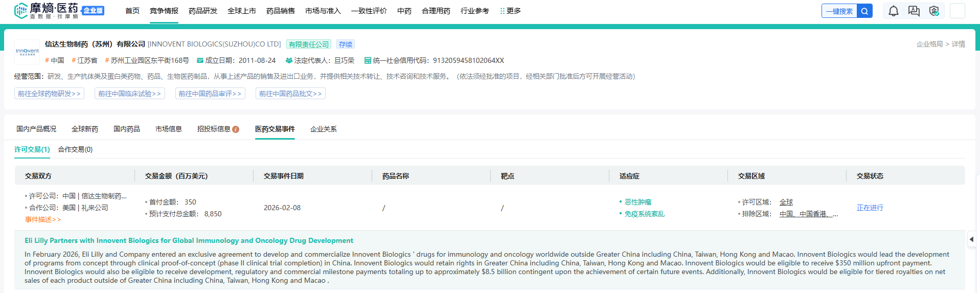Click the 存续 status tag

346,44
